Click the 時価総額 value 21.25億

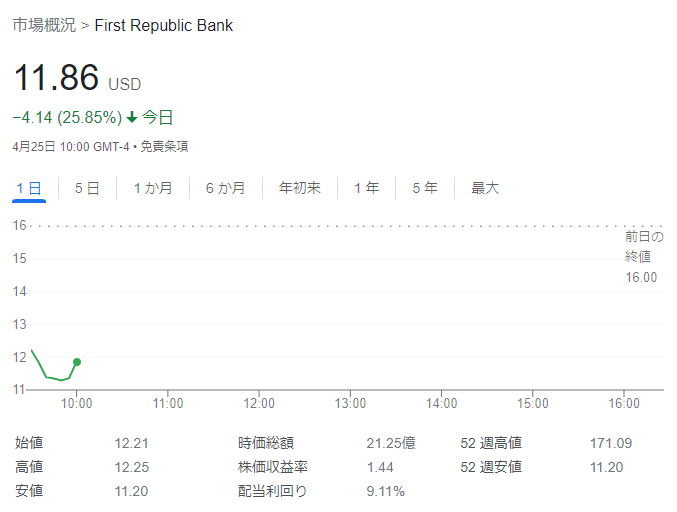391,443
